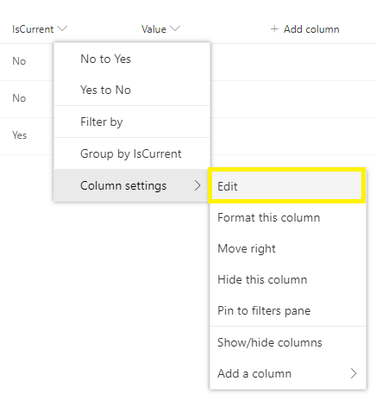This screenshot has width=376, height=400.
Task: Select the Yes cell in IsCurrent column
Action: (x=19, y=135)
